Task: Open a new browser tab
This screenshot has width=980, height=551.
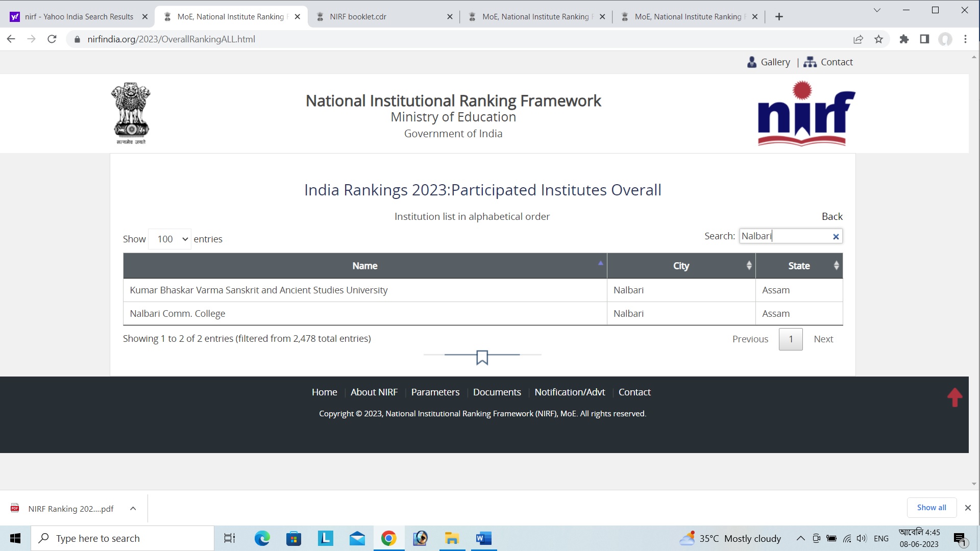Action: (779, 17)
